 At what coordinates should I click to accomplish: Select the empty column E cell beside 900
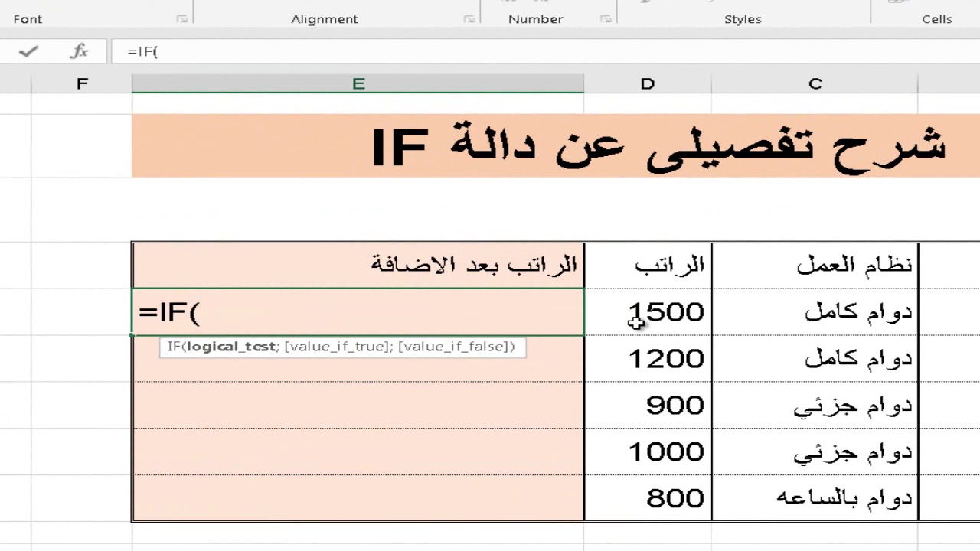(358, 406)
